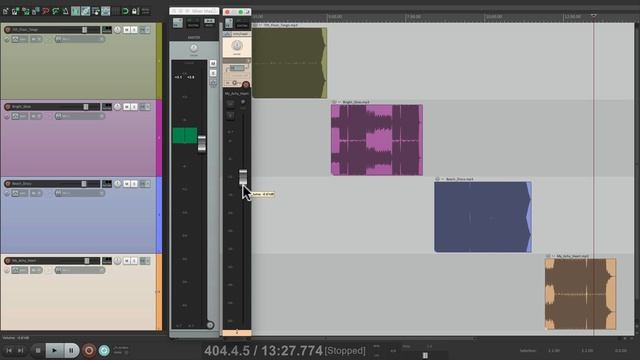
Task: Select the orange-brown audio clip on the timeline
Action: click(x=580, y=294)
